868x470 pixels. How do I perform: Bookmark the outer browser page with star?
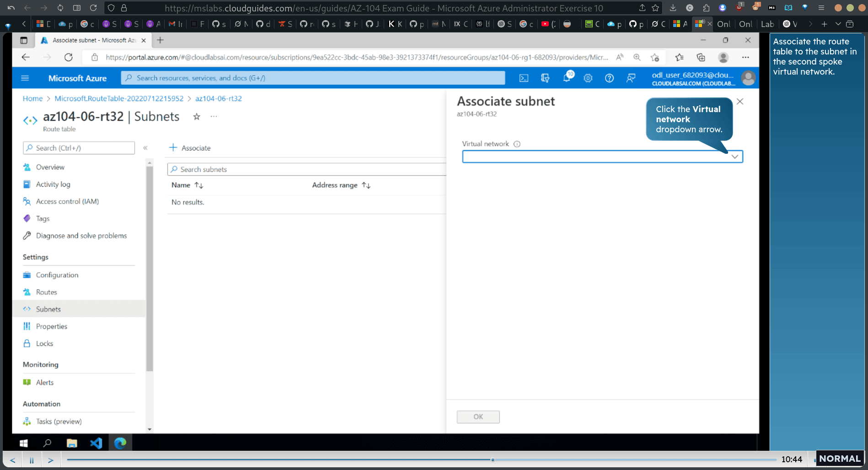(x=655, y=8)
